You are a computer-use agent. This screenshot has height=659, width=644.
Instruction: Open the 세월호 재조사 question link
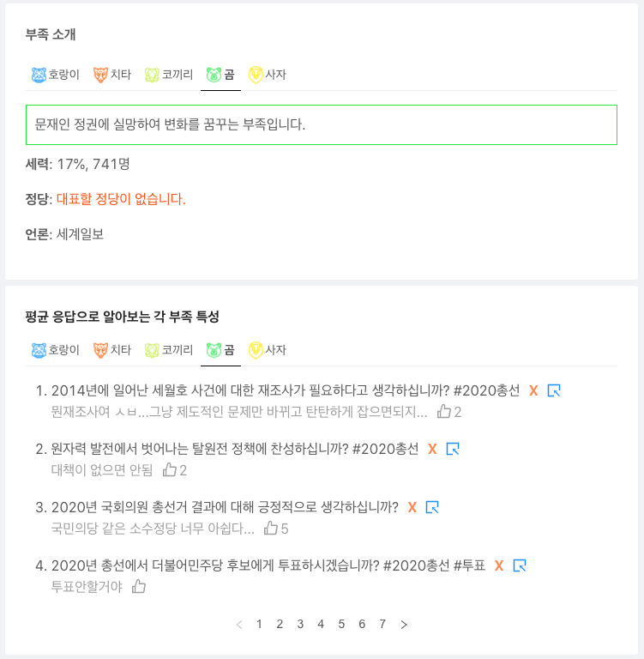pyautogui.click(x=286, y=390)
